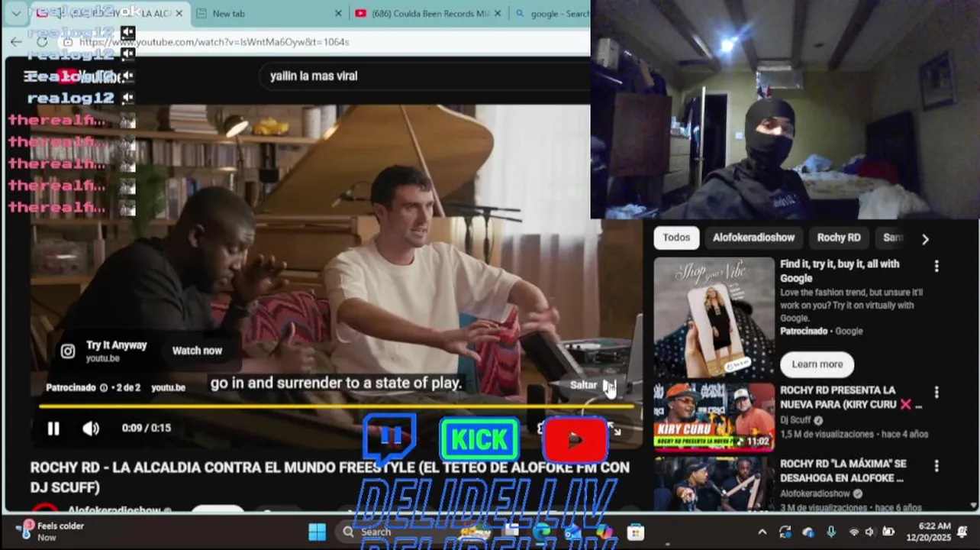Open the info icon next to Patrocinado
Viewport: 980px width, 550px height.
coord(104,388)
